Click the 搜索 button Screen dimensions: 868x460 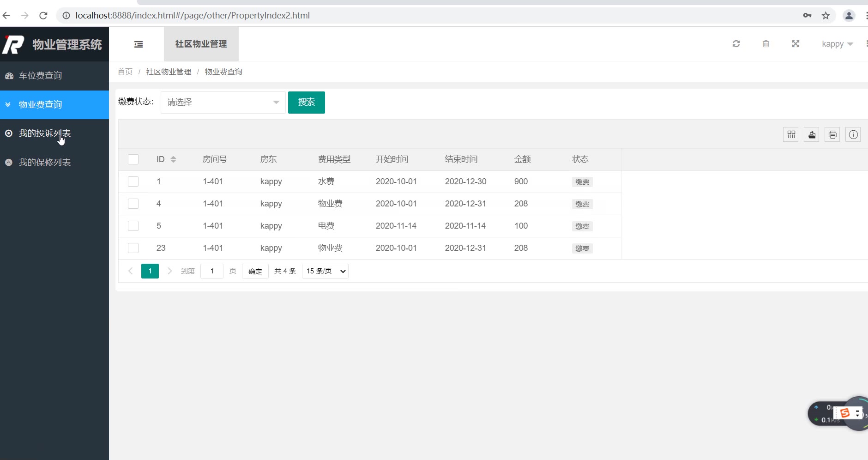coord(307,102)
